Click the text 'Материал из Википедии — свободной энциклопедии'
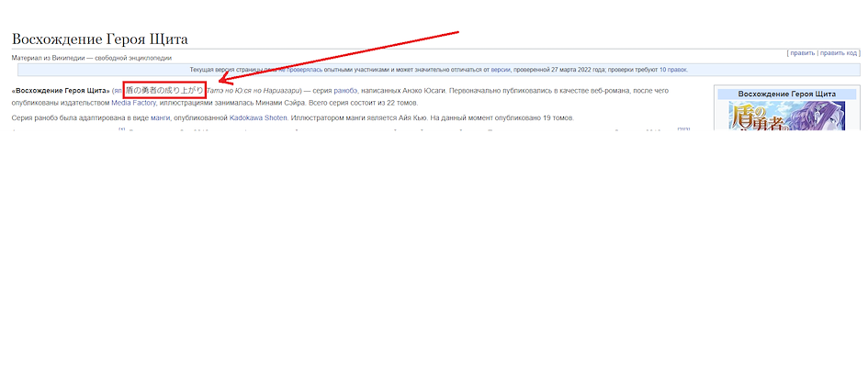Viewport: 868px width, 367px height. pyautogui.click(x=91, y=58)
